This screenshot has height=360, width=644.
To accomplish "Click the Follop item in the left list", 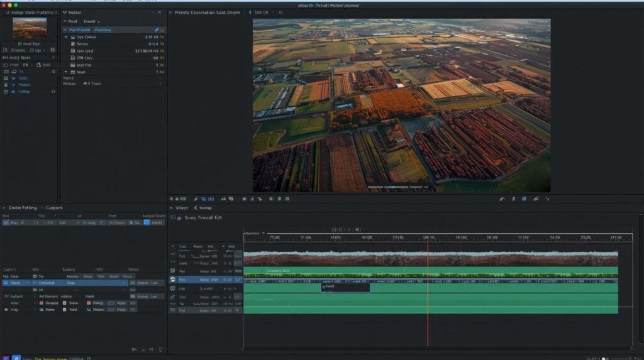I will click(x=23, y=92).
